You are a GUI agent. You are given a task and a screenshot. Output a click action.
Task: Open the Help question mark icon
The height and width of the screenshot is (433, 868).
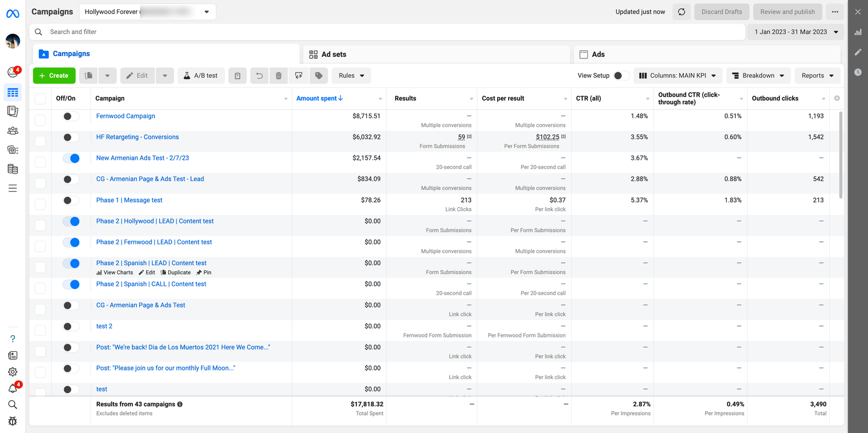tap(13, 339)
